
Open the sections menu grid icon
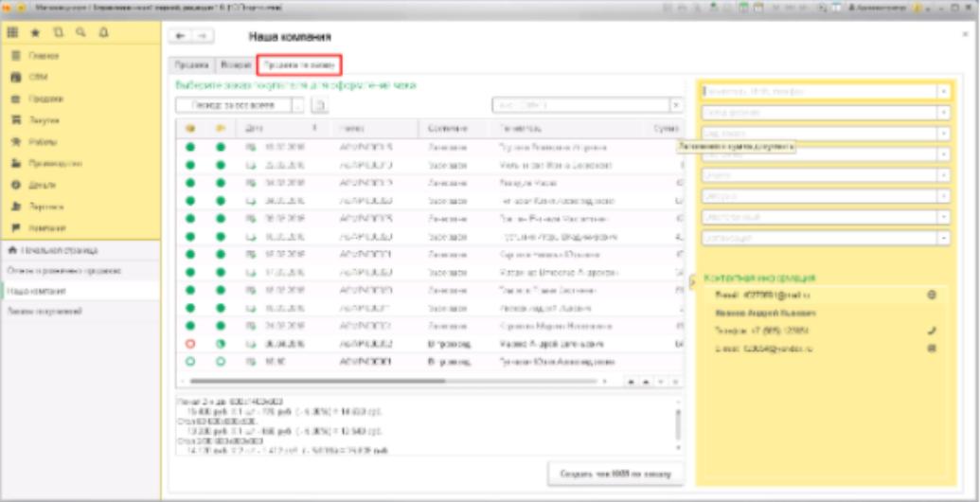pos(13,32)
